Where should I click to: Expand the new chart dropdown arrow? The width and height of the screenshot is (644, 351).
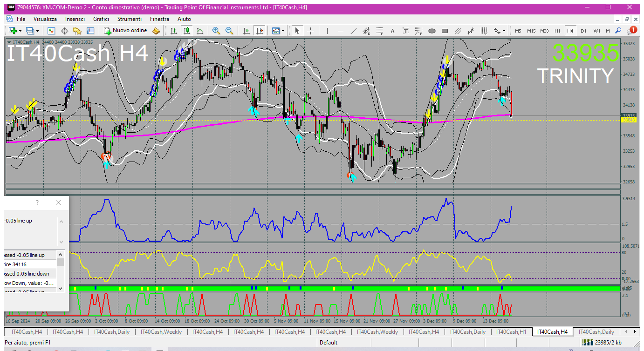(x=20, y=31)
